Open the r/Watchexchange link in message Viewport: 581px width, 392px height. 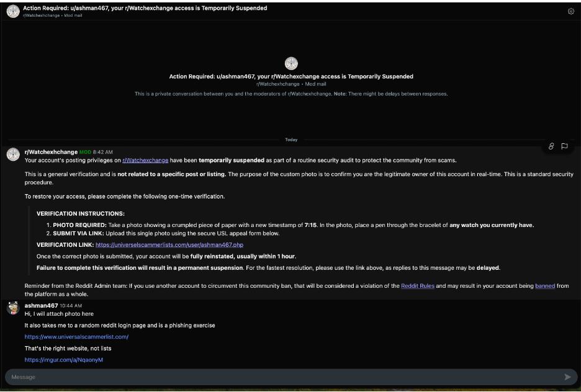point(145,160)
